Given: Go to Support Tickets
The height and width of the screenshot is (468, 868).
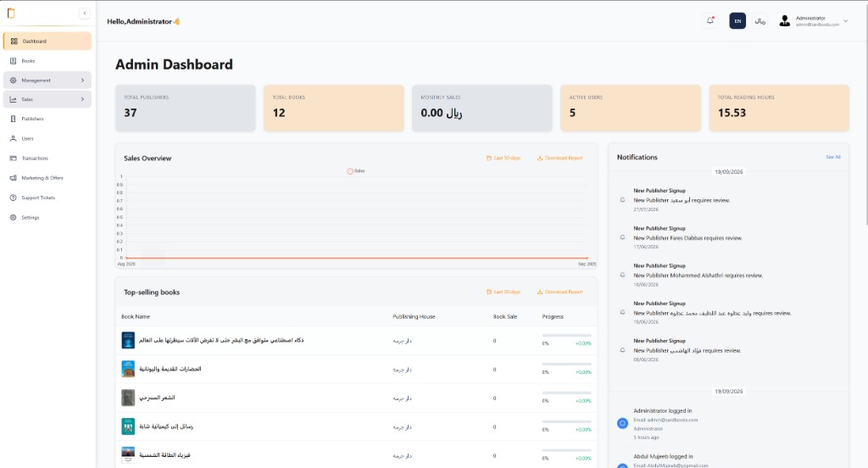Looking at the screenshot, I should pyautogui.click(x=47, y=198).
